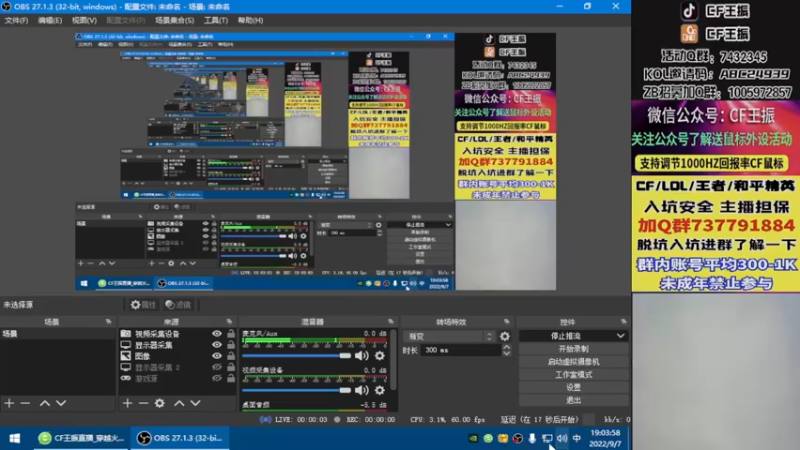Move scene up in 场景 panel
This screenshot has height=450, width=800.
click(x=45, y=403)
